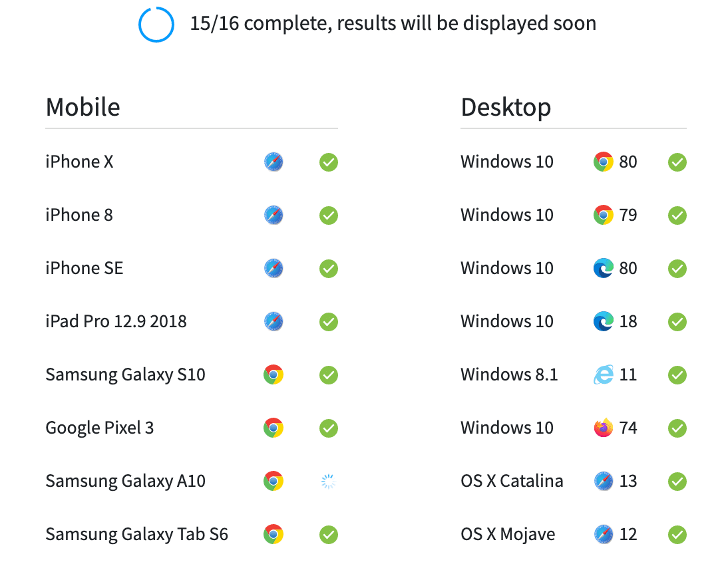Select the iPhone X device name
728x580 pixels.
[79, 162]
